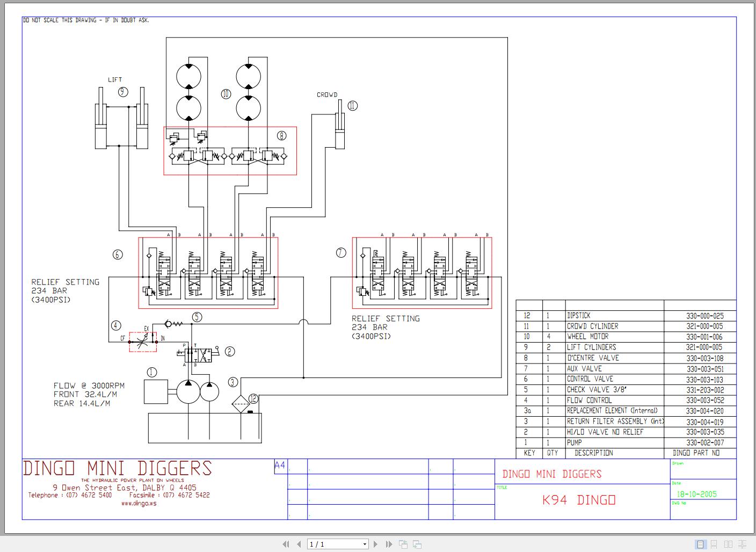Click the DESCRIPTION column header
Viewport: 756px width, 552px height.
tap(593, 453)
